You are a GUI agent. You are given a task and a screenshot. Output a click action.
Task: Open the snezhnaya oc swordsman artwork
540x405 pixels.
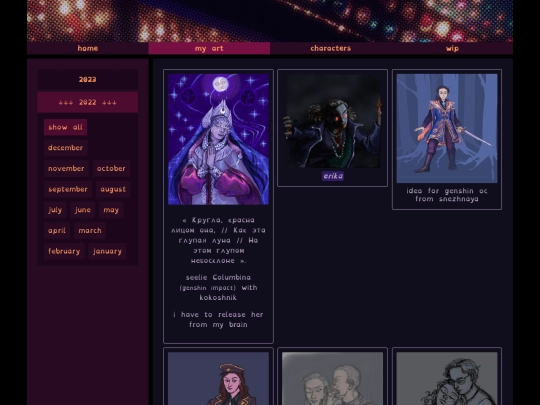[x=447, y=128]
